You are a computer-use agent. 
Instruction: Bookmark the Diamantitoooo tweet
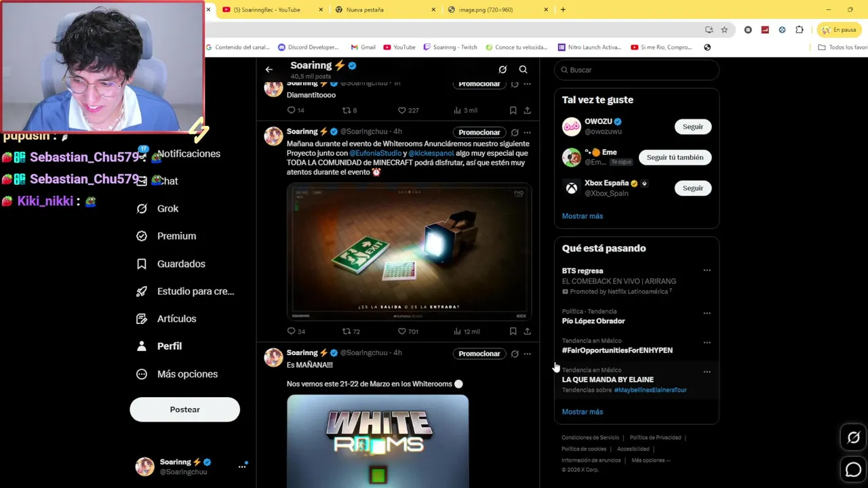[x=513, y=110]
